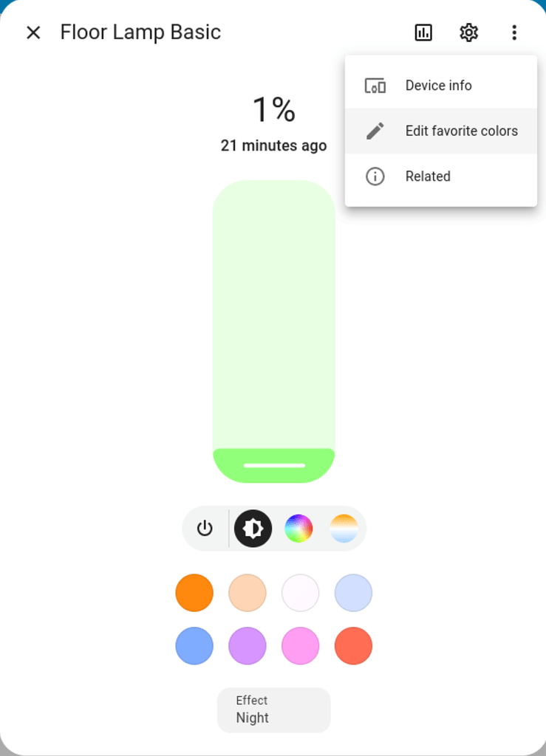Click the settings gear icon
The height and width of the screenshot is (756, 546).
468,32
